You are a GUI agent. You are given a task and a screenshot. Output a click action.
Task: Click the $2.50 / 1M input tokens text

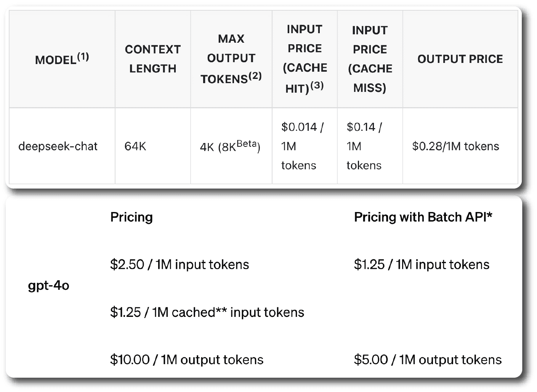(180, 265)
